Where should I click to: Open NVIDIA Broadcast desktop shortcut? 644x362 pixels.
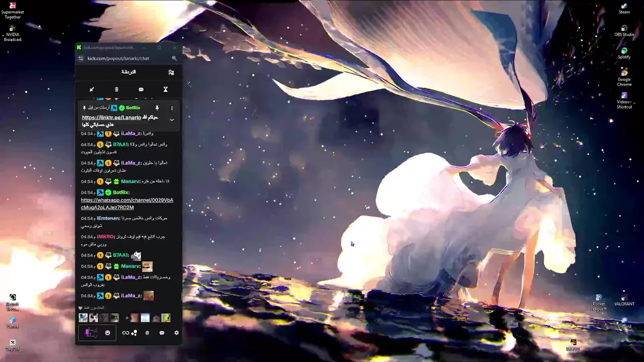click(13, 33)
